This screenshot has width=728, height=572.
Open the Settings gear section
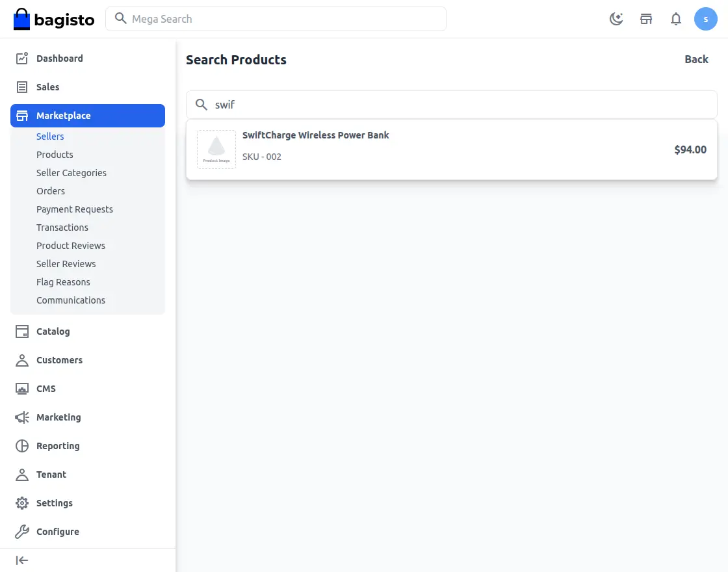pos(54,503)
